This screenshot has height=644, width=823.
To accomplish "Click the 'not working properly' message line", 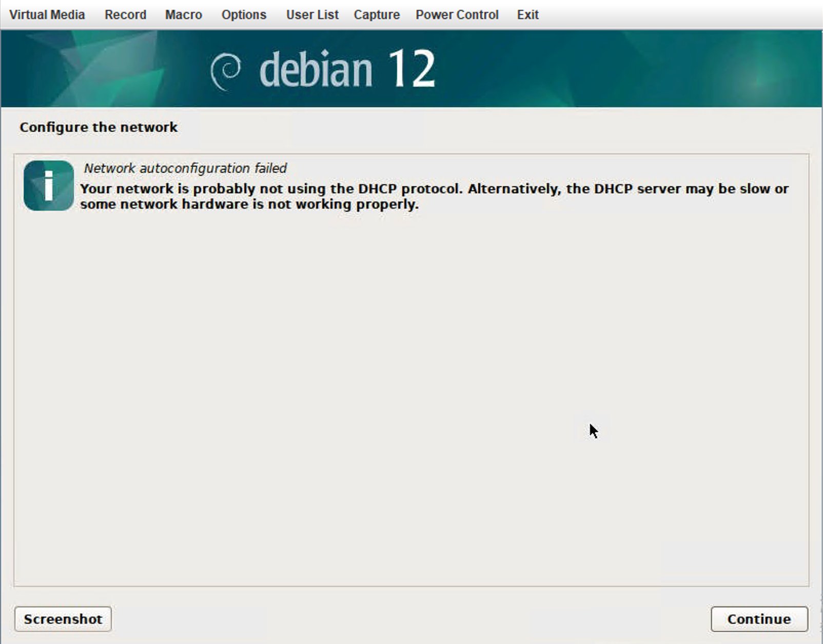I will pyautogui.click(x=249, y=204).
